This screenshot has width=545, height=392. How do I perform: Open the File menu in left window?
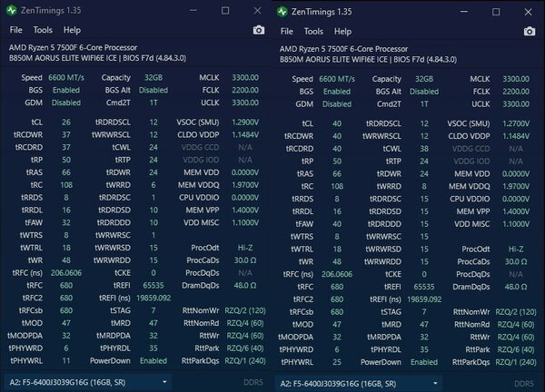click(x=16, y=30)
